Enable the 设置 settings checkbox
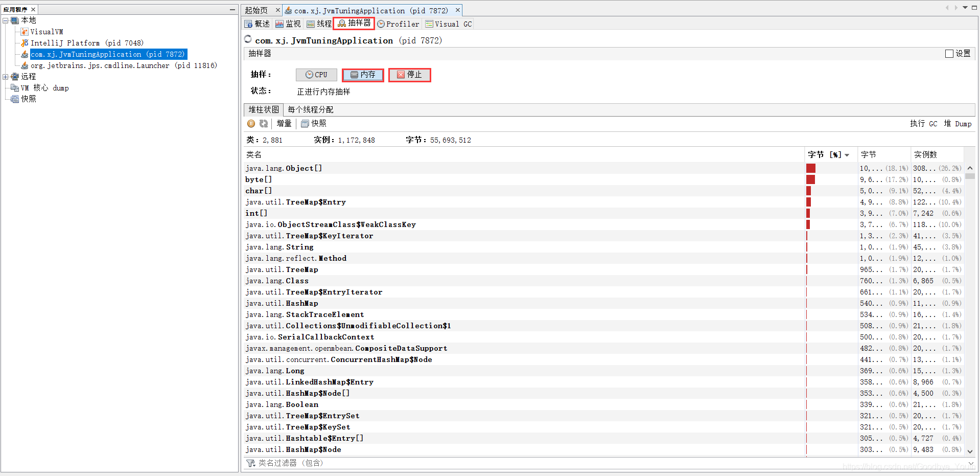 (949, 54)
